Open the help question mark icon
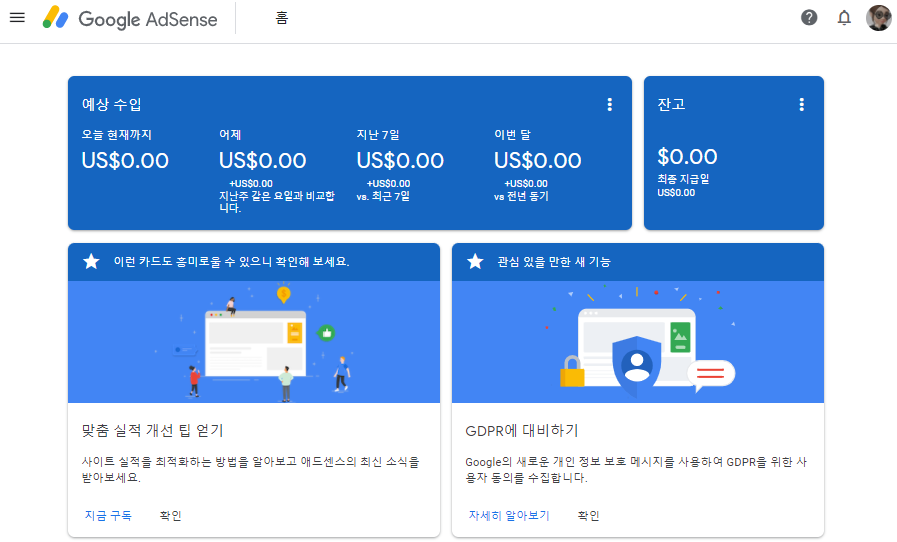The width and height of the screenshot is (897, 542). [809, 18]
